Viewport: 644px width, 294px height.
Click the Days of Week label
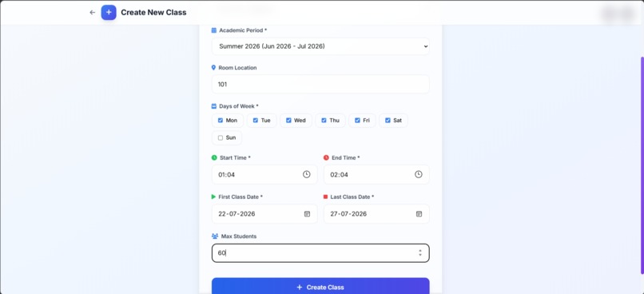pos(239,106)
